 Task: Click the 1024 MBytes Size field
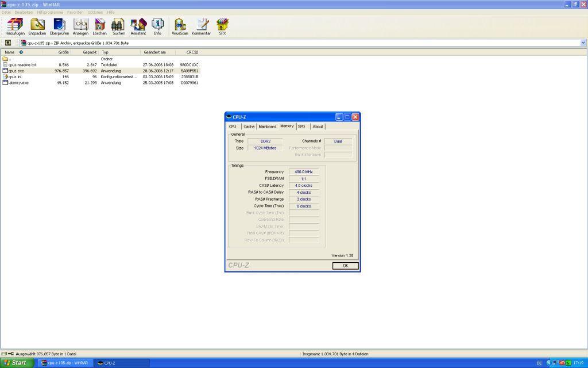(x=265, y=148)
